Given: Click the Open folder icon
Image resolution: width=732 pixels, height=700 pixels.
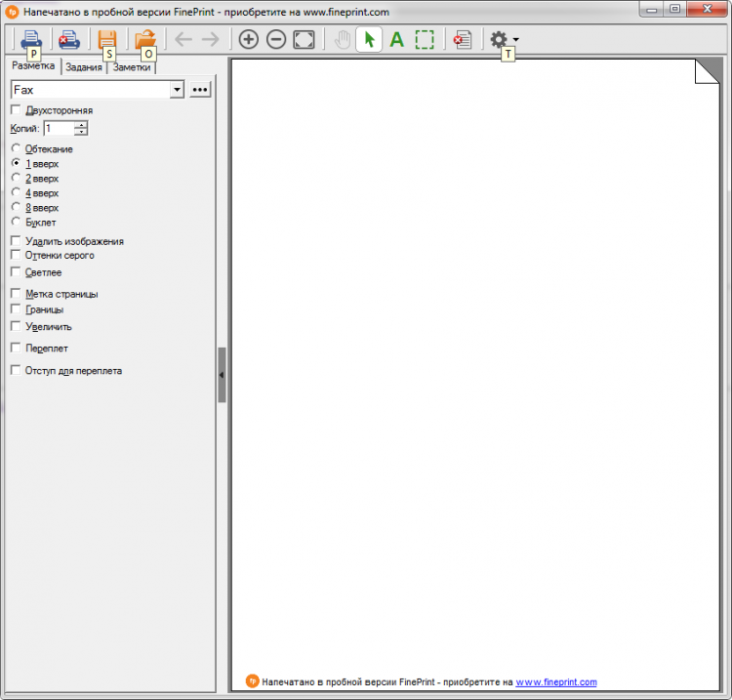Looking at the screenshot, I should point(145,39).
